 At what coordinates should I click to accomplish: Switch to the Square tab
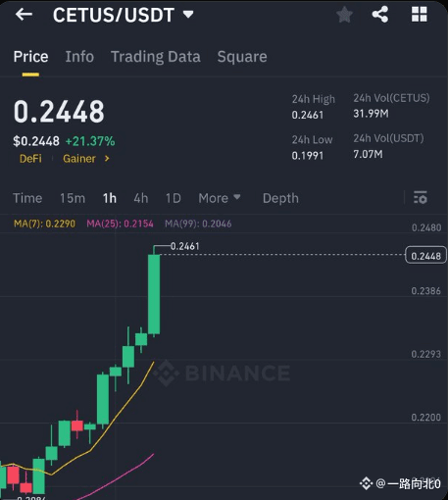coord(242,57)
